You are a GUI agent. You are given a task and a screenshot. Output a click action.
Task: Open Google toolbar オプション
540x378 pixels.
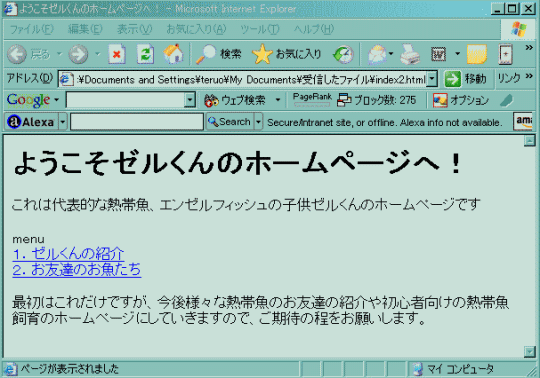point(461,100)
